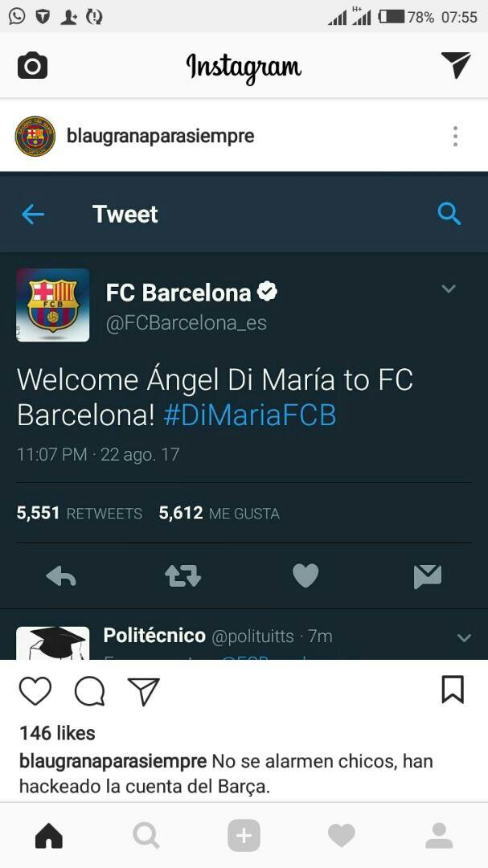Open the Search tab in bottom bar
Viewport: 488px width, 868px height.
[146, 835]
